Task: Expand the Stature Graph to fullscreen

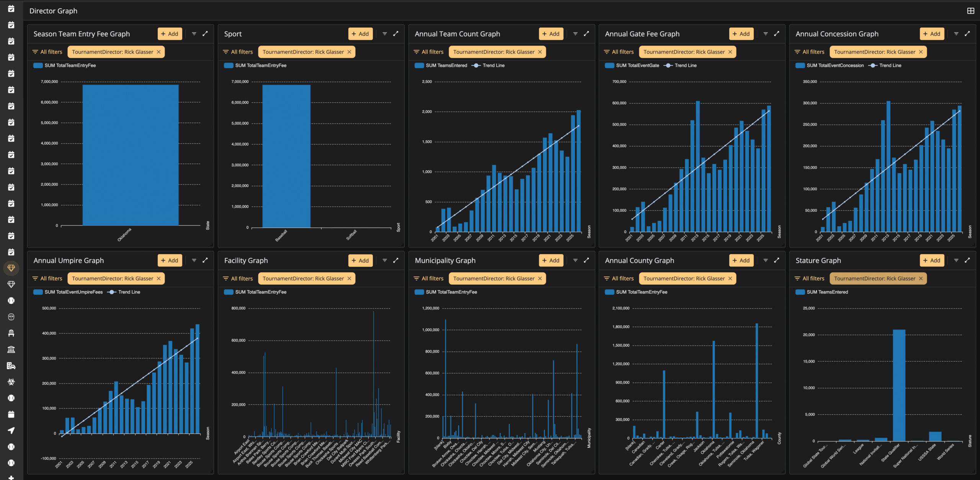Action: click(967, 260)
